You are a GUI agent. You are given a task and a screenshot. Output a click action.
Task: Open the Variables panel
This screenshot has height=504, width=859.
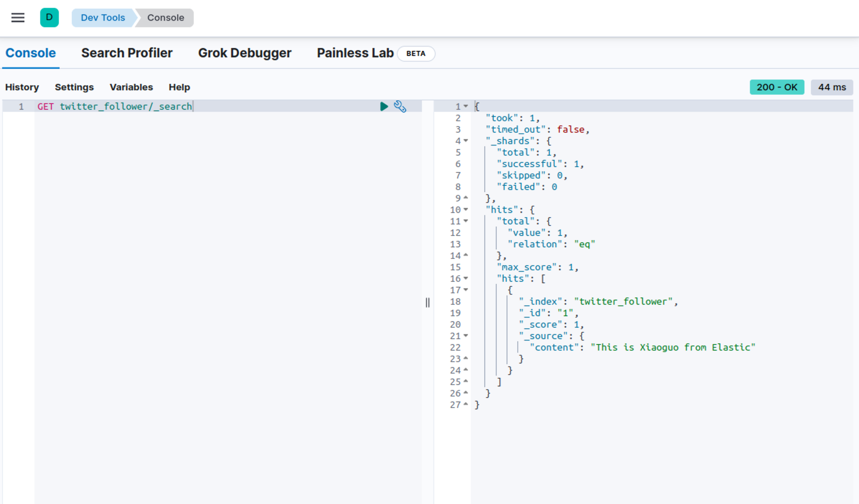coord(131,87)
